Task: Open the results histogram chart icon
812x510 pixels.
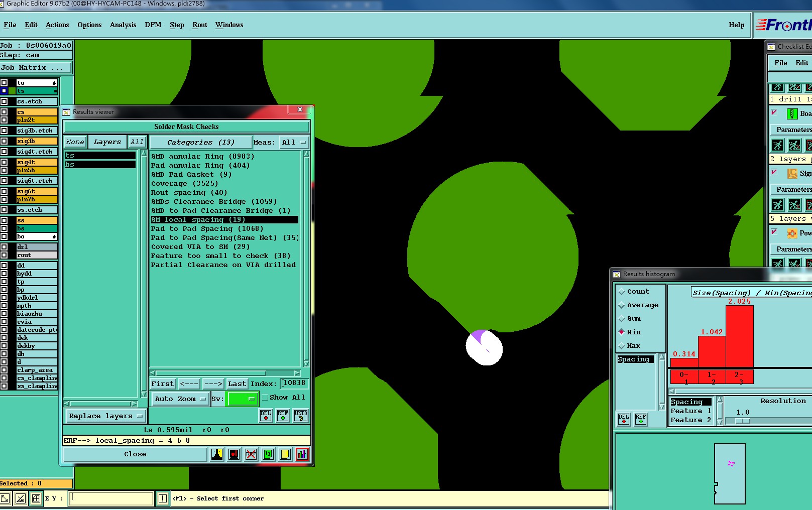Action: [302, 454]
